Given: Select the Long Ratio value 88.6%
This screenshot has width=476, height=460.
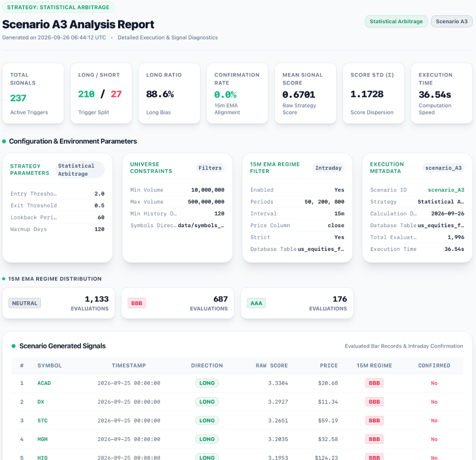Looking at the screenshot, I should pyautogui.click(x=160, y=94).
